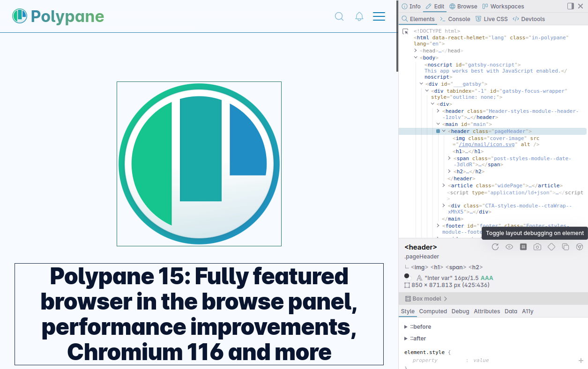Screen dimensions: 588x369
Task: Toggle element visibility with the eye icon
Action: [x=509, y=247]
